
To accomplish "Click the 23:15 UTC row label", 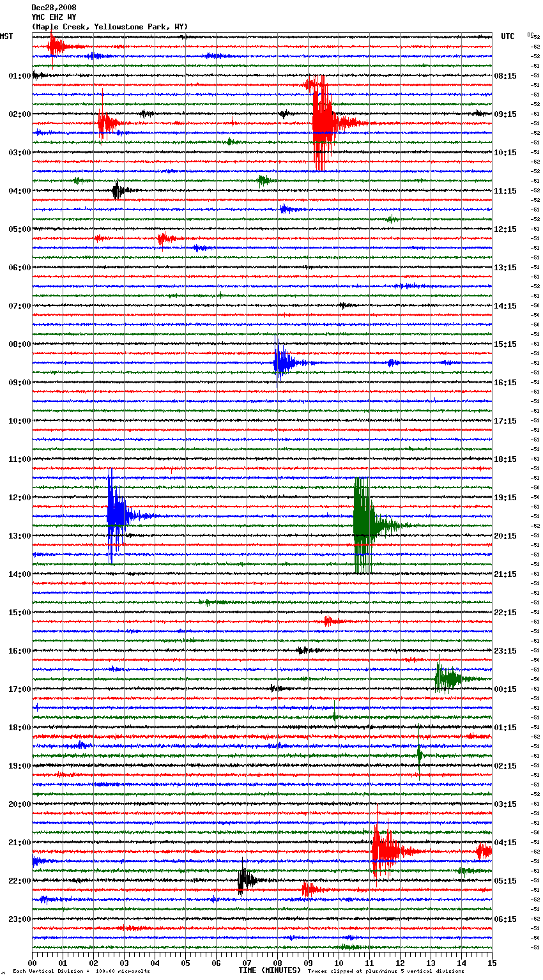I will pyautogui.click(x=505, y=651).
